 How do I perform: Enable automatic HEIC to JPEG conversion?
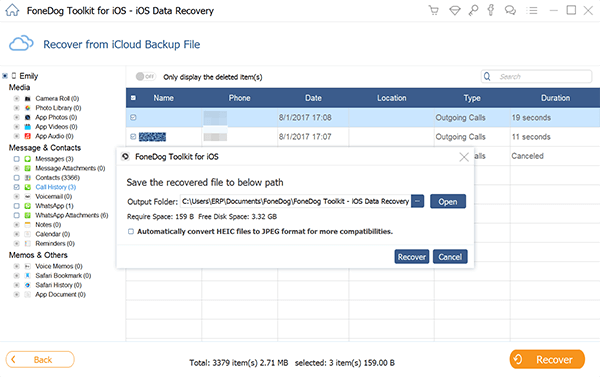[131, 232]
